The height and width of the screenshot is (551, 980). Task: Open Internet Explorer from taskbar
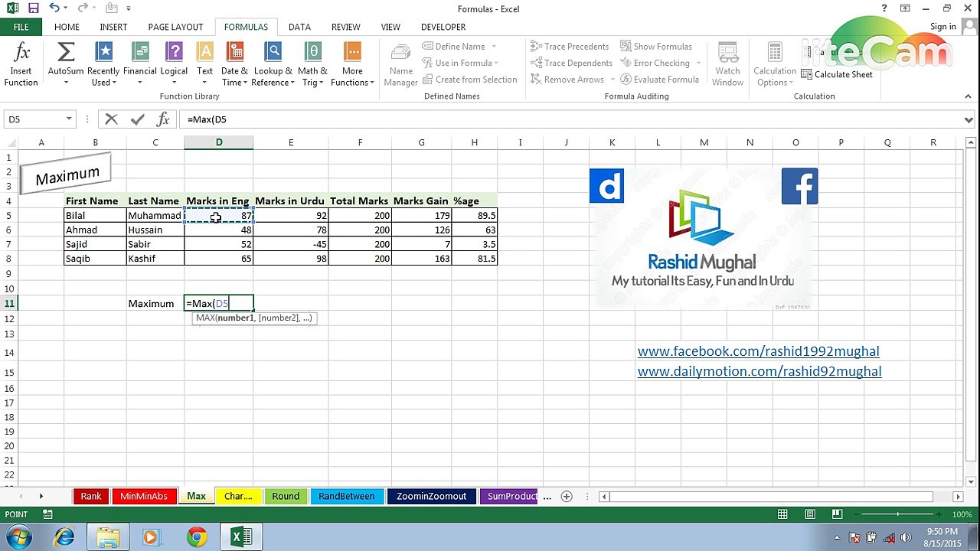(x=64, y=537)
